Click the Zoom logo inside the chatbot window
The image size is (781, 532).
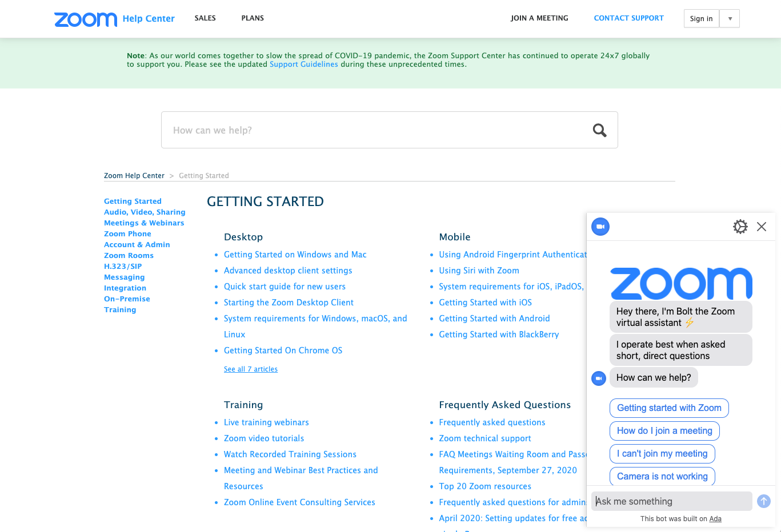pos(681,284)
